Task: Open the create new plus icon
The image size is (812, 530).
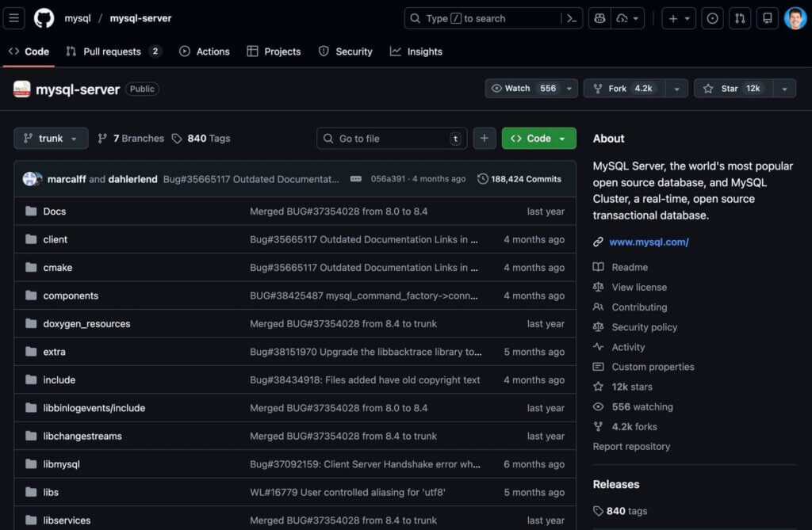Action: 672,17
